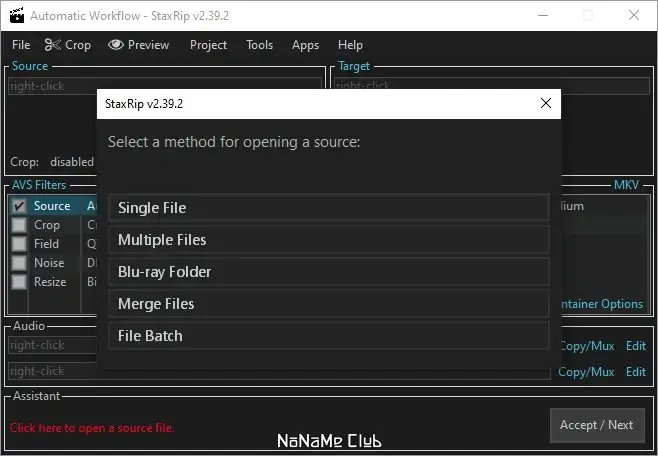Click the Crop scissors icon
Screen dimensions: 658x456
coord(52,45)
